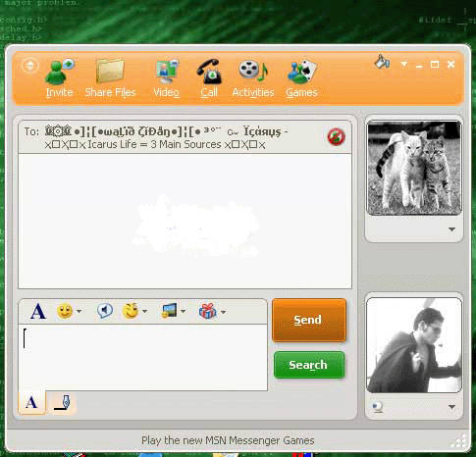Click the orange Send button
The height and width of the screenshot is (457, 476).
tap(309, 320)
